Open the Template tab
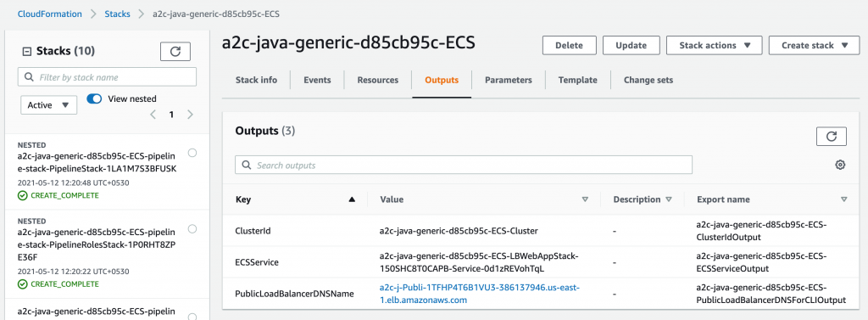 (577, 80)
